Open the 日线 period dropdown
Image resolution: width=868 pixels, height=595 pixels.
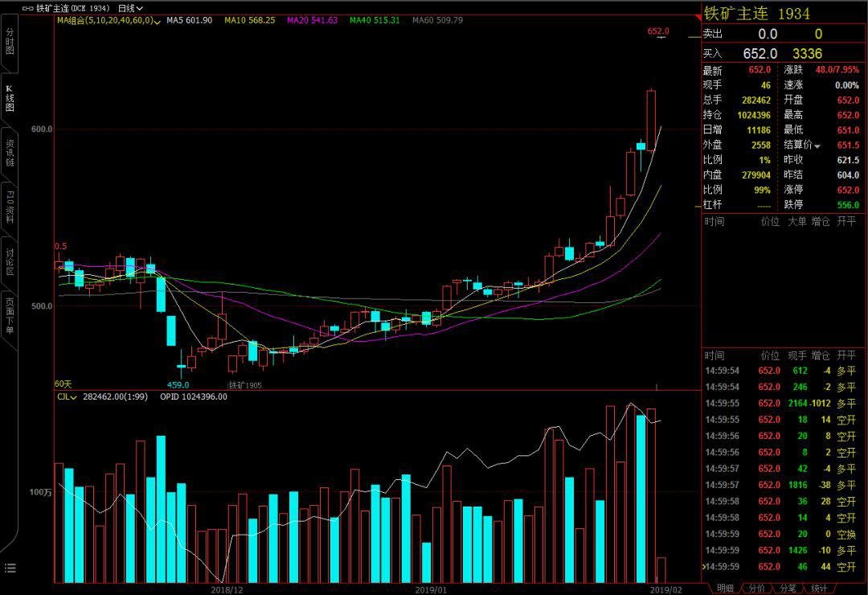coord(130,8)
